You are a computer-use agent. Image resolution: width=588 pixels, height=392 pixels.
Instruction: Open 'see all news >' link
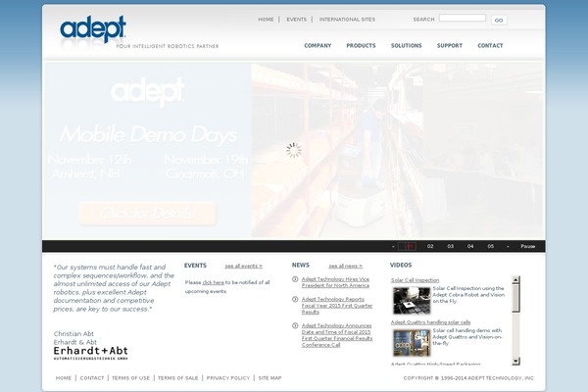tap(345, 266)
